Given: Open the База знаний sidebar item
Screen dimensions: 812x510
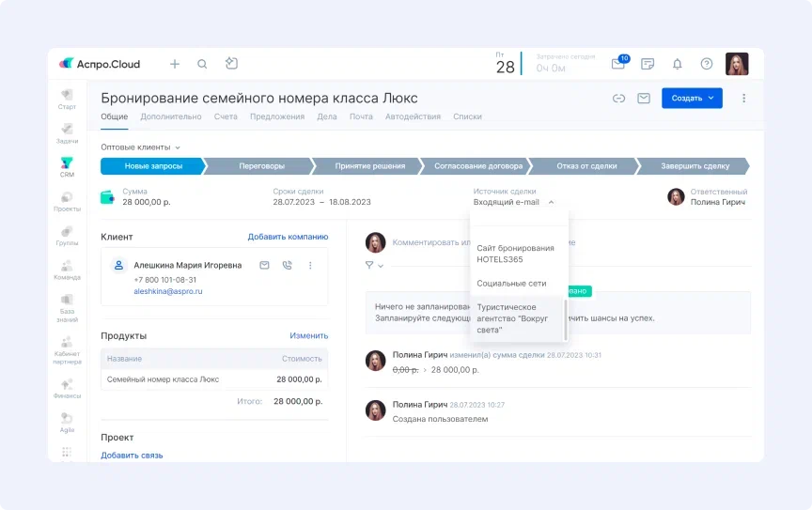Looking at the screenshot, I should coord(67,309).
